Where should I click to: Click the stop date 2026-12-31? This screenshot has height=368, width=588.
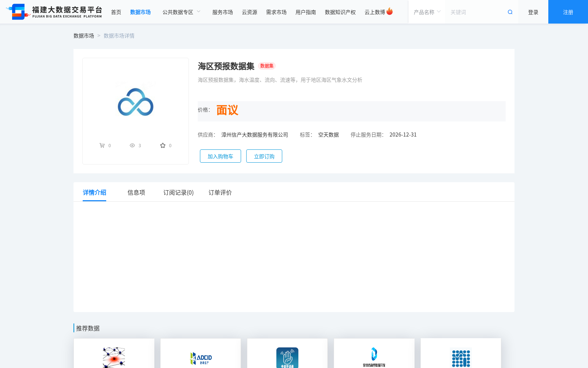(x=403, y=135)
